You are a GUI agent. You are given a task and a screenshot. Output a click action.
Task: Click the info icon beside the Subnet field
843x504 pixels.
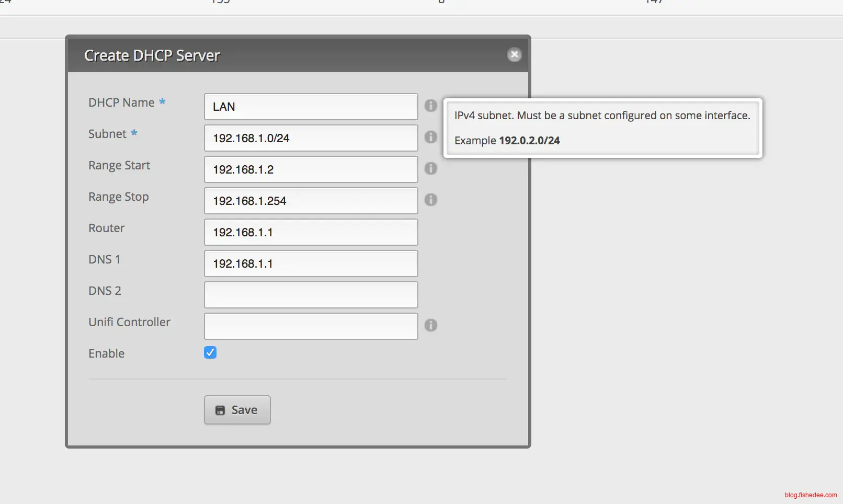(x=430, y=137)
